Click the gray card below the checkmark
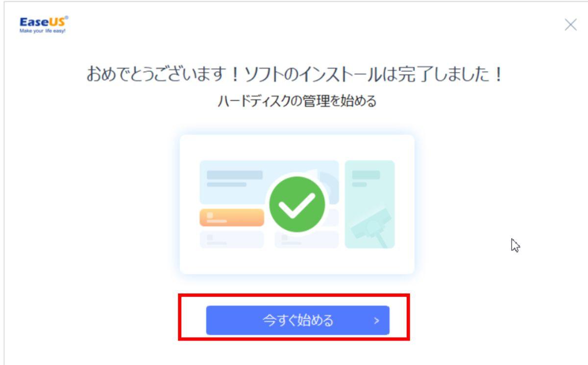Viewport: 588px width, 365px height. 306,240
